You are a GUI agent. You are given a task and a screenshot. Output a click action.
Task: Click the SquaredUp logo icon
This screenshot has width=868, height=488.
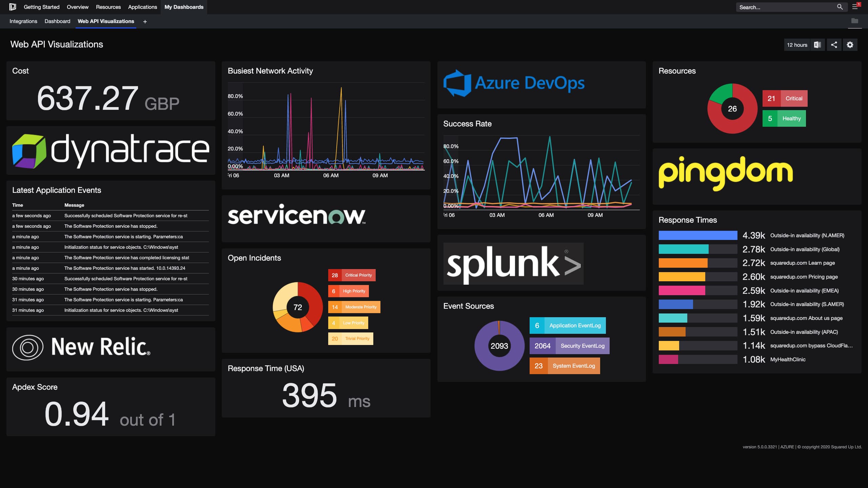(13, 7)
